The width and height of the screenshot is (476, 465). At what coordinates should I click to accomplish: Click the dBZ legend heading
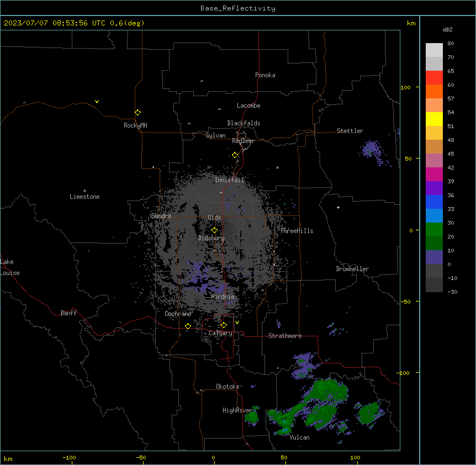point(447,29)
